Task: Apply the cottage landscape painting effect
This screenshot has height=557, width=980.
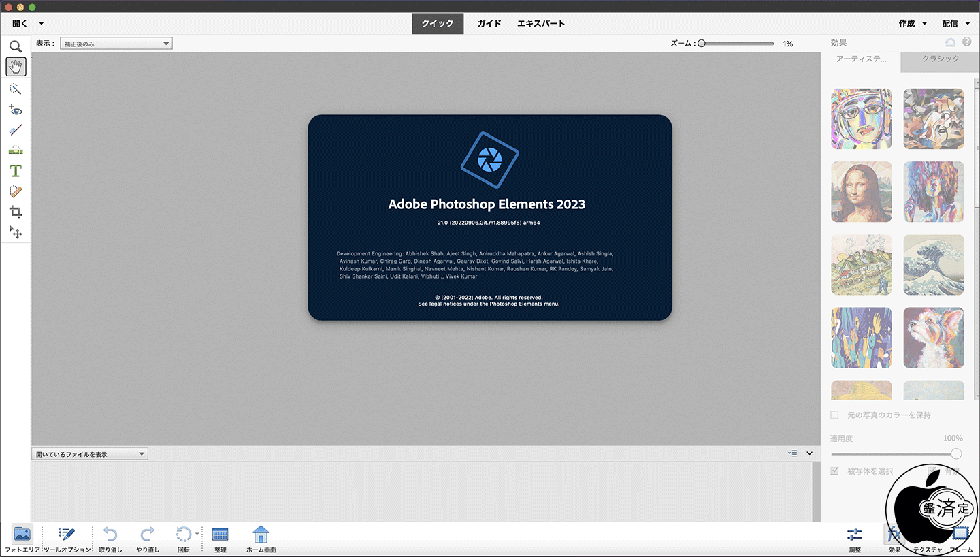Action: click(862, 265)
